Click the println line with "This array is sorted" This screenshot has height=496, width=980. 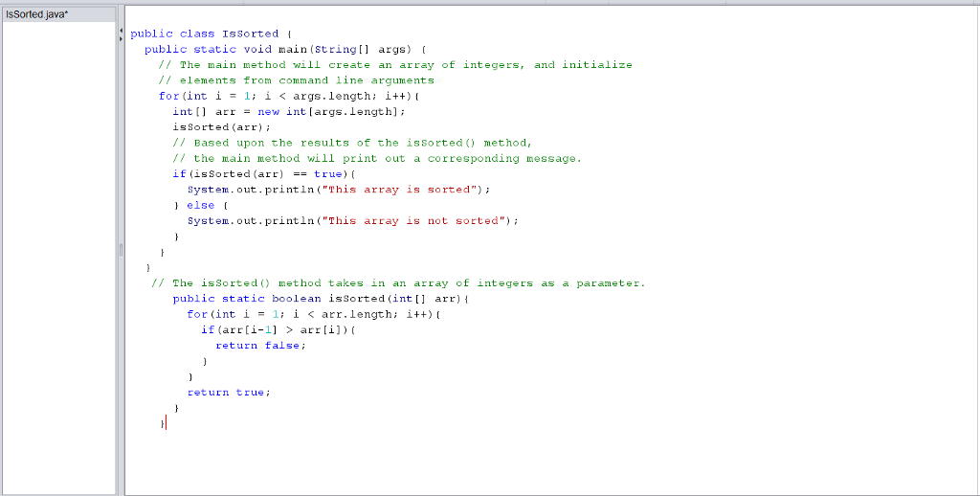click(339, 190)
